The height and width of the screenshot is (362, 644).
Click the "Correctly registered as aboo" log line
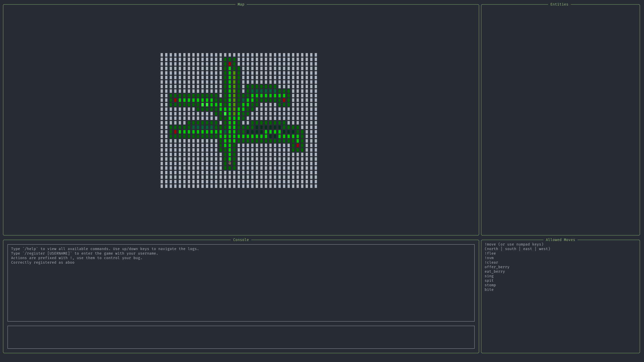43,262
